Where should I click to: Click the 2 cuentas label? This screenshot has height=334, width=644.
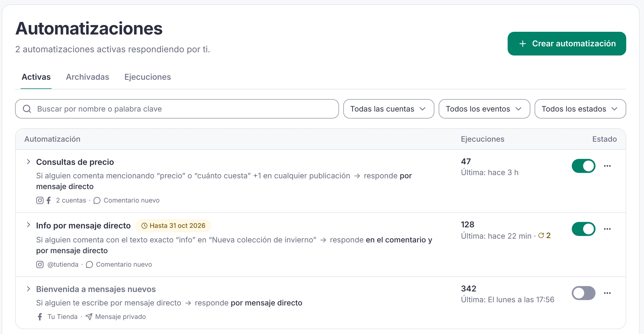pyautogui.click(x=71, y=200)
